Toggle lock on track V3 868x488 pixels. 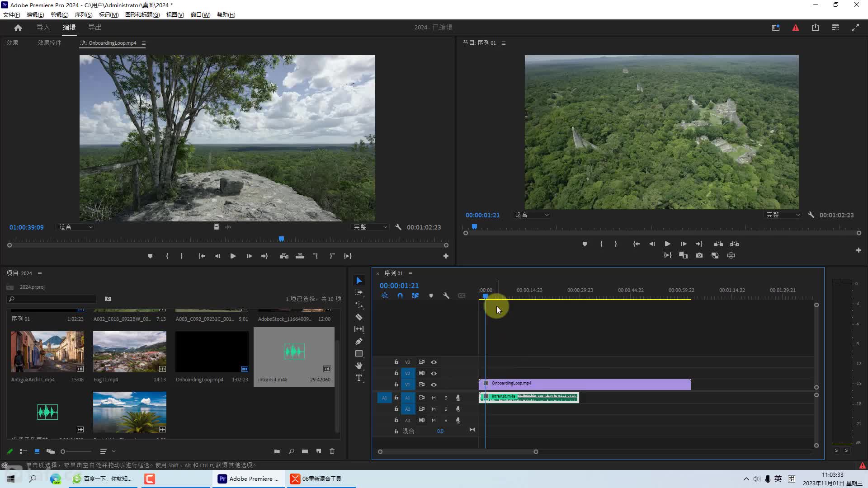(396, 362)
